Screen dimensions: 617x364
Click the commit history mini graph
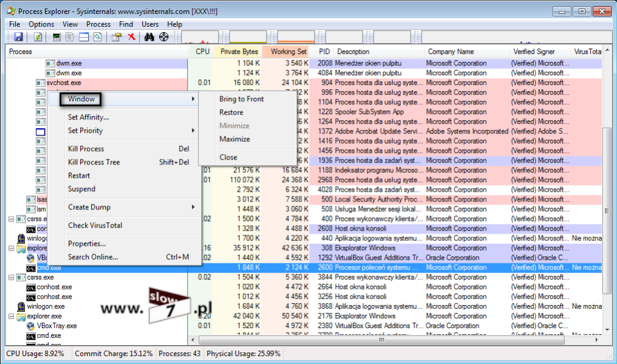(x=248, y=37)
